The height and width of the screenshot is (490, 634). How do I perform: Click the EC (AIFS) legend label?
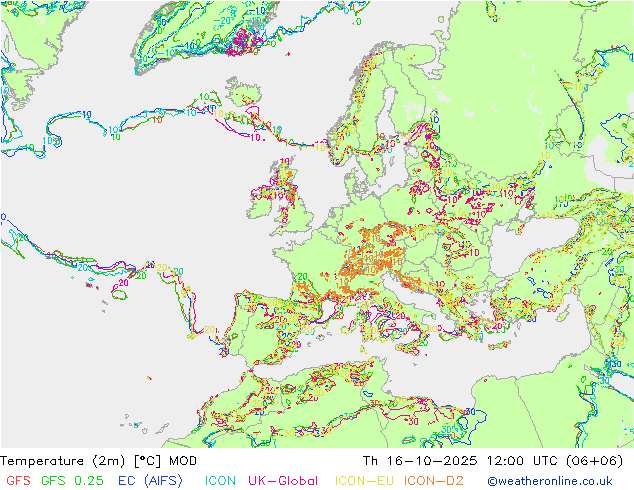point(150,481)
